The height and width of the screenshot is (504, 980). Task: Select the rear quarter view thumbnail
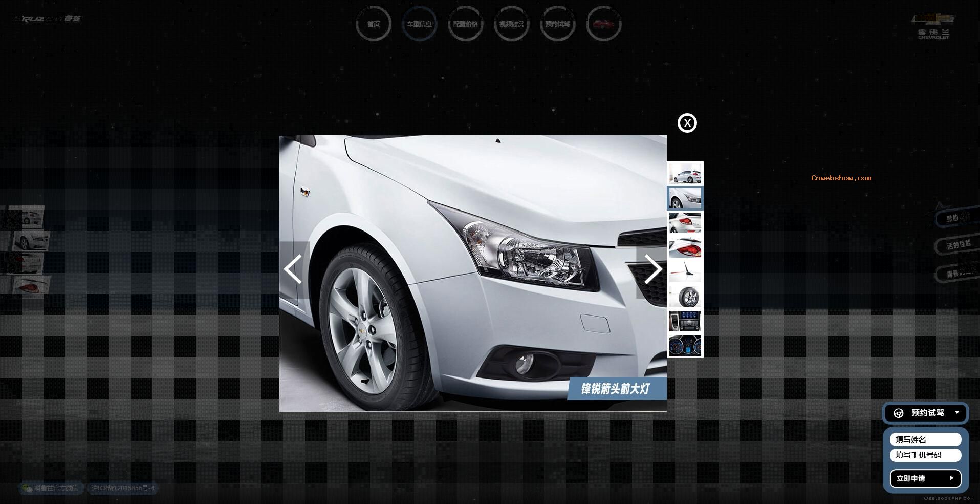(685, 223)
